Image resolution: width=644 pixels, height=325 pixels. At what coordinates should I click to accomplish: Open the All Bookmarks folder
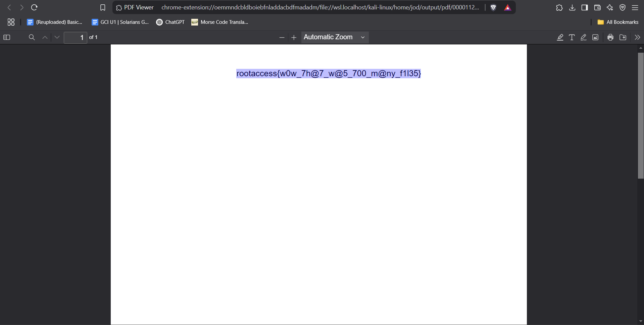618,22
